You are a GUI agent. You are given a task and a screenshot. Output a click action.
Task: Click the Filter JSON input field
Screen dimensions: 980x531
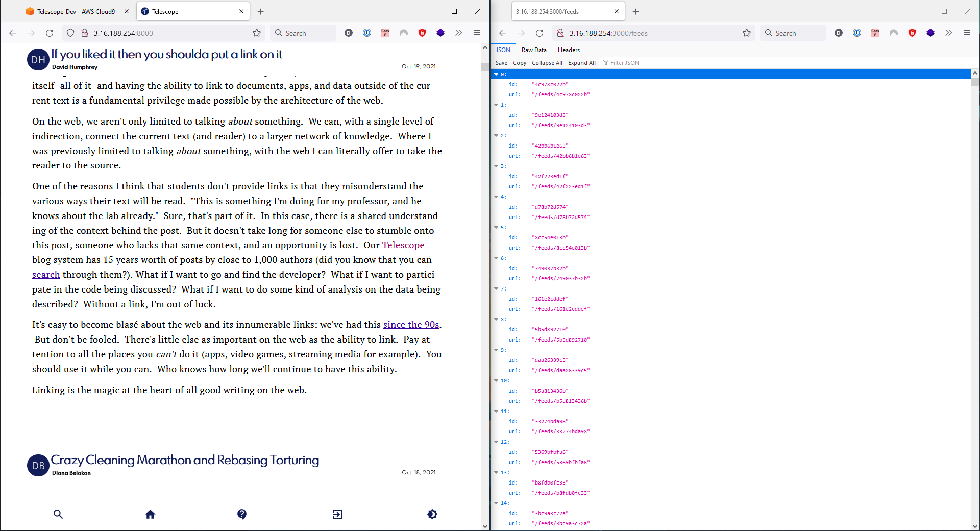(625, 63)
